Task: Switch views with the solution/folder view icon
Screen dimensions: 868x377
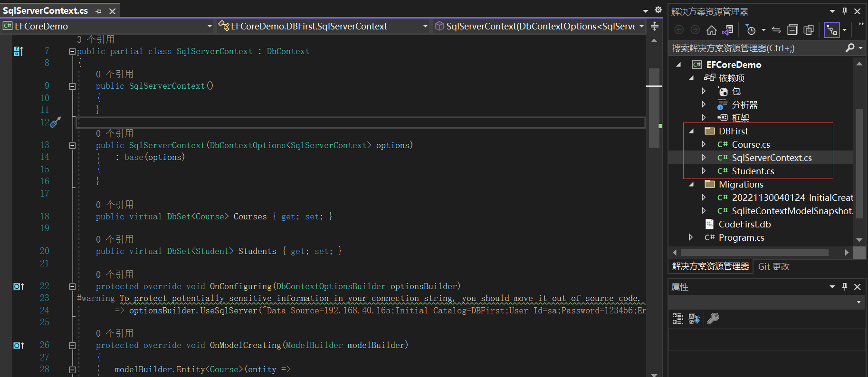Action: point(727,30)
